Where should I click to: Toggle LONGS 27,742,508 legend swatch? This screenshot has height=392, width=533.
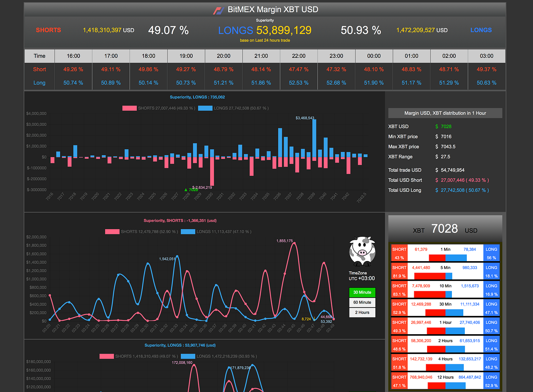(205, 108)
